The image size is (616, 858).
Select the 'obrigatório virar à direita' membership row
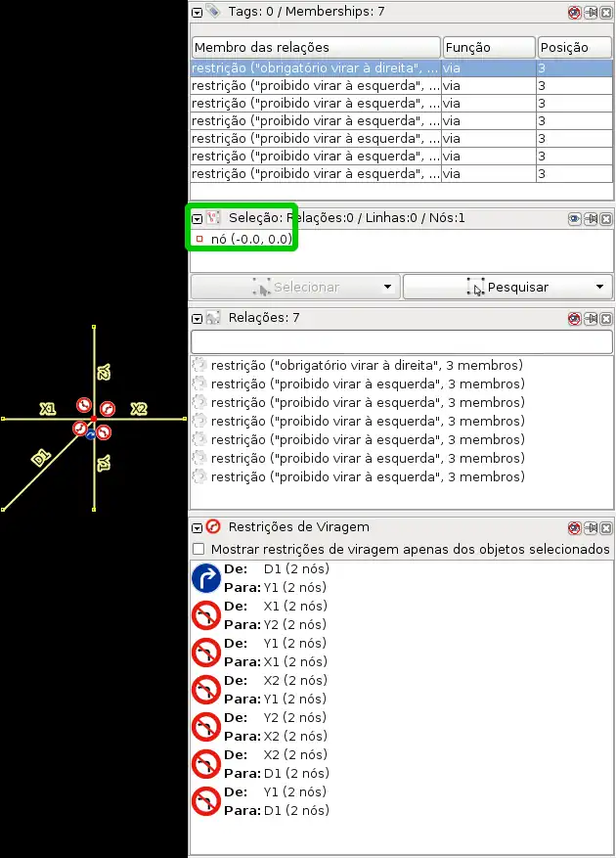315,69
